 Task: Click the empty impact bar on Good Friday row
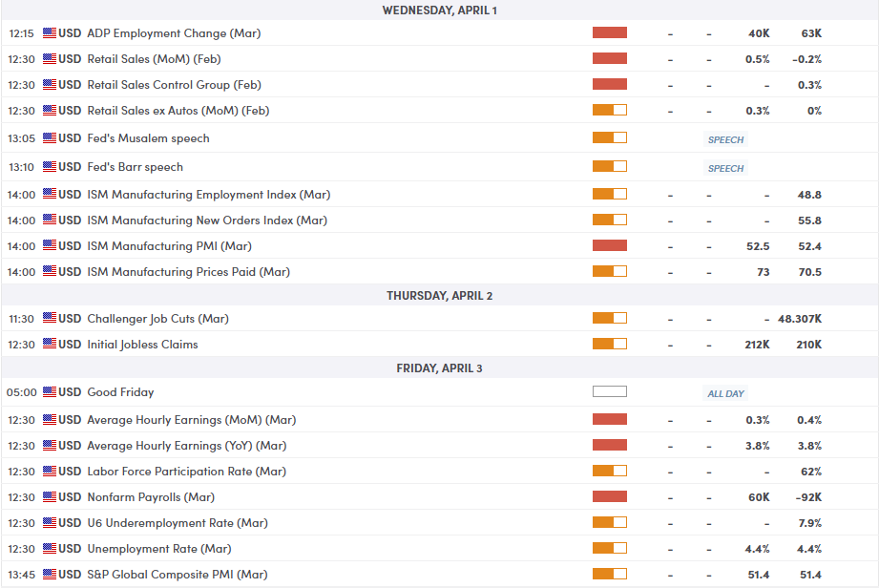[x=609, y=391]
